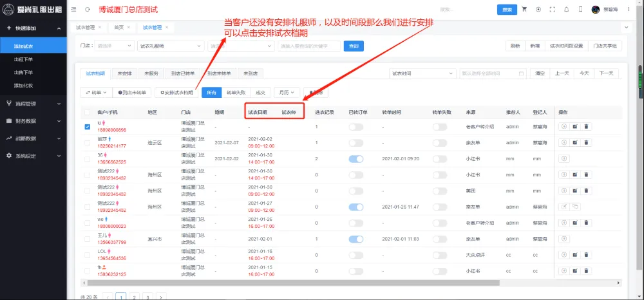644x300 pixels.
Task: Click the blue 查询 query button
Action: [x=353, y=46]
